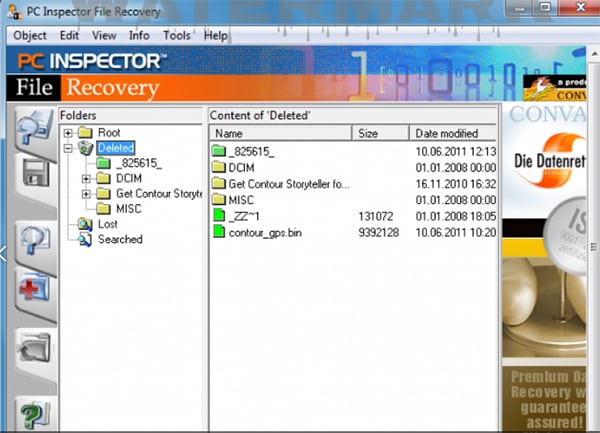
Task: Click the red cross recovery folder icon
Action: [34, 289]
